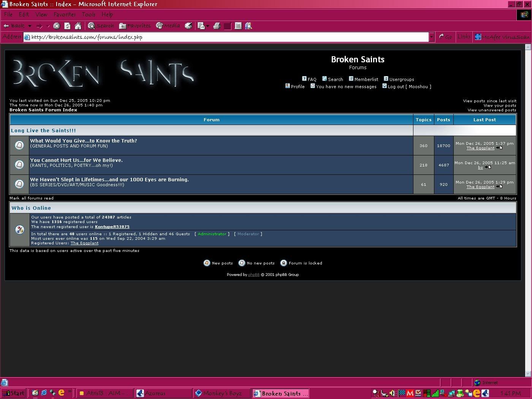The image size is (532, 399).
Task: Open We Haven't Slept in Lifetimes forum
Action: tap(109, 179)
